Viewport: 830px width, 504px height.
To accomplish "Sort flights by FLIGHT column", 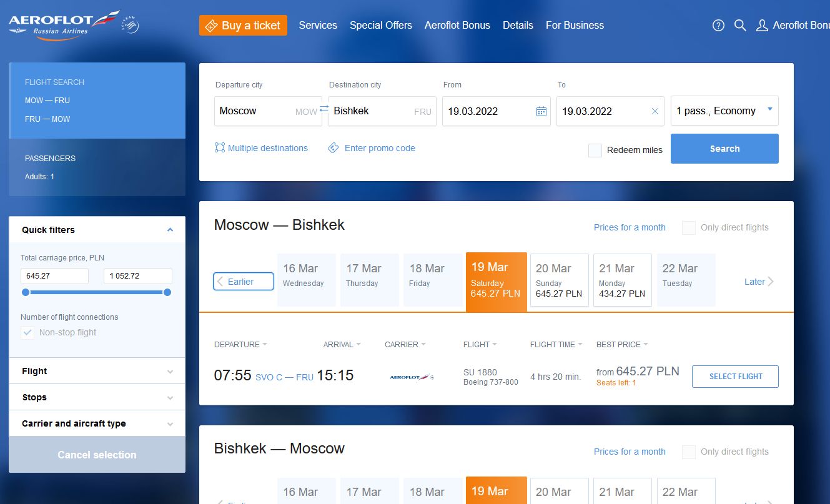I will pos(480,345).
